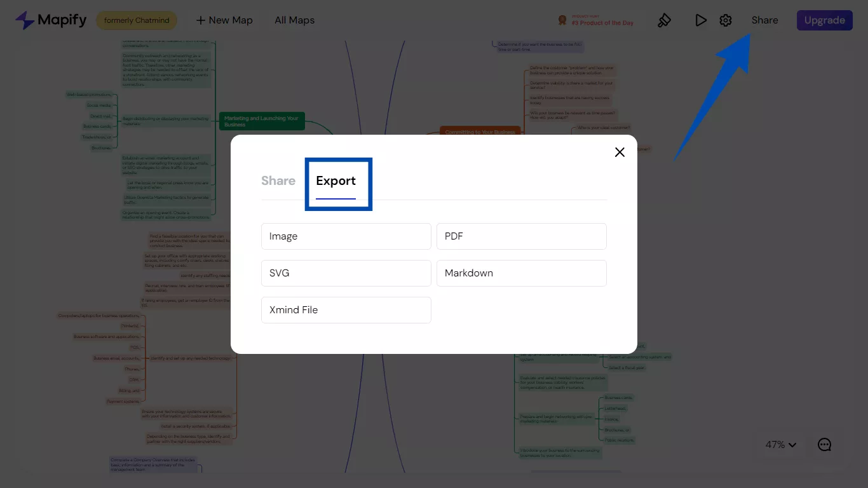Screen dimensions: 868x488
Task: Click the Upgrade button
Action: click(x=824, y=20)
